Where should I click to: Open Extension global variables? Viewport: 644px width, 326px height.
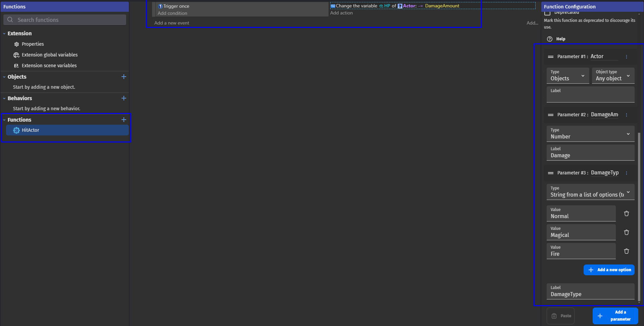(49, 55)
